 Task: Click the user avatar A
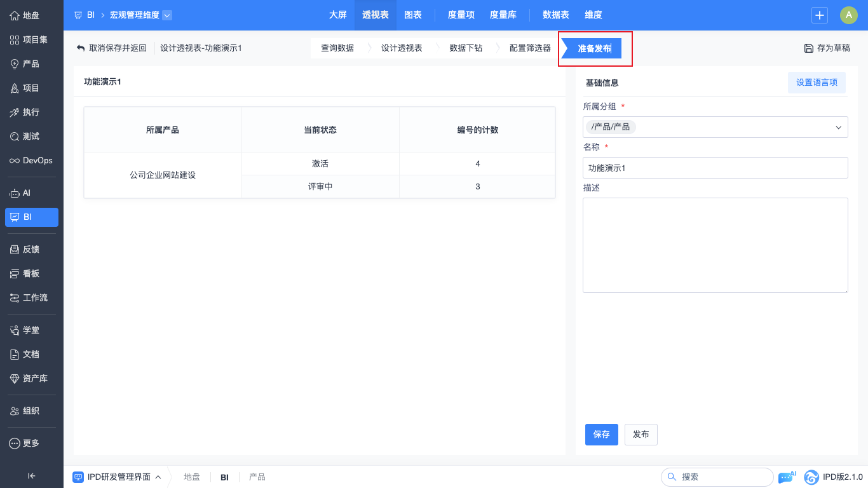coord(848,15)
